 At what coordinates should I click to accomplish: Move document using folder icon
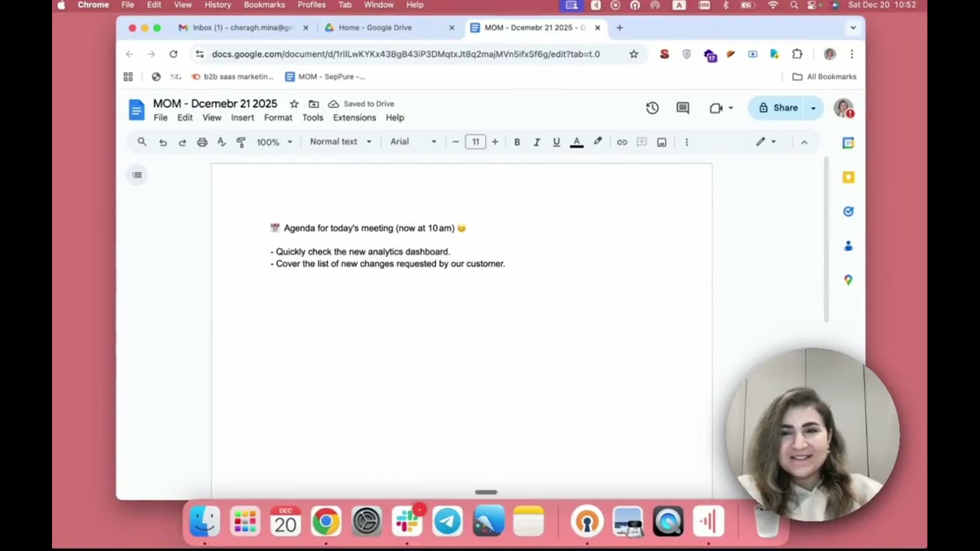coord(314,104)
